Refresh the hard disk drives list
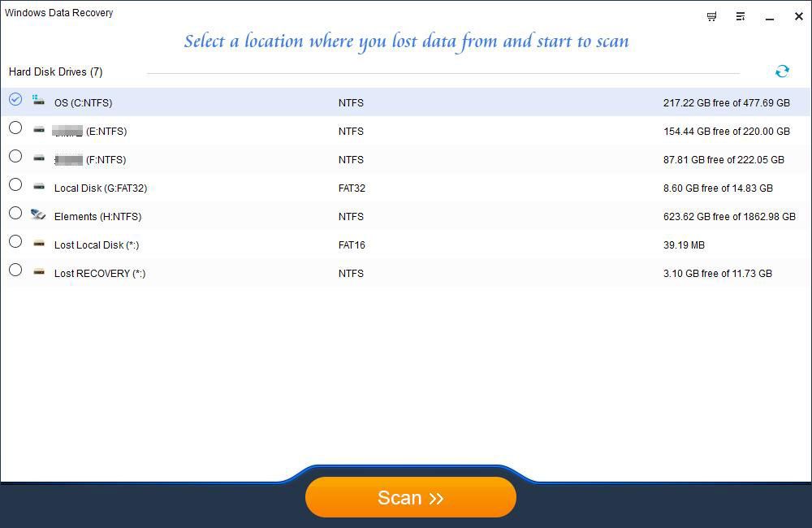The width and height of the screenshot is (812, 528). click(x=782, y=71)
